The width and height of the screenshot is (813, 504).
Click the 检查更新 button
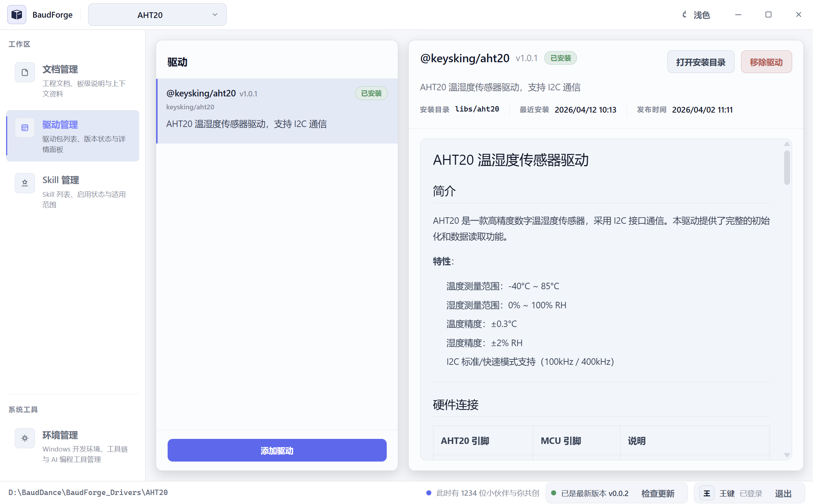coord(658,493)
